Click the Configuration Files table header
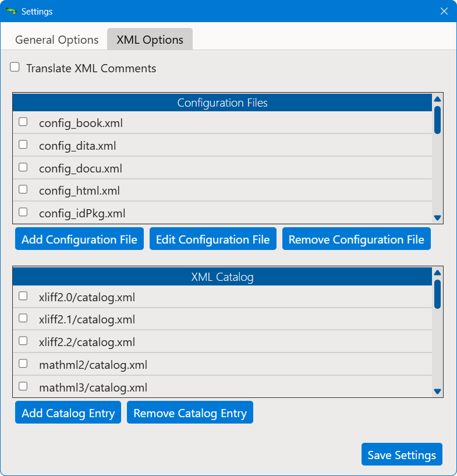The width and height of the screenshot is (457, 476). click(222, 103)
